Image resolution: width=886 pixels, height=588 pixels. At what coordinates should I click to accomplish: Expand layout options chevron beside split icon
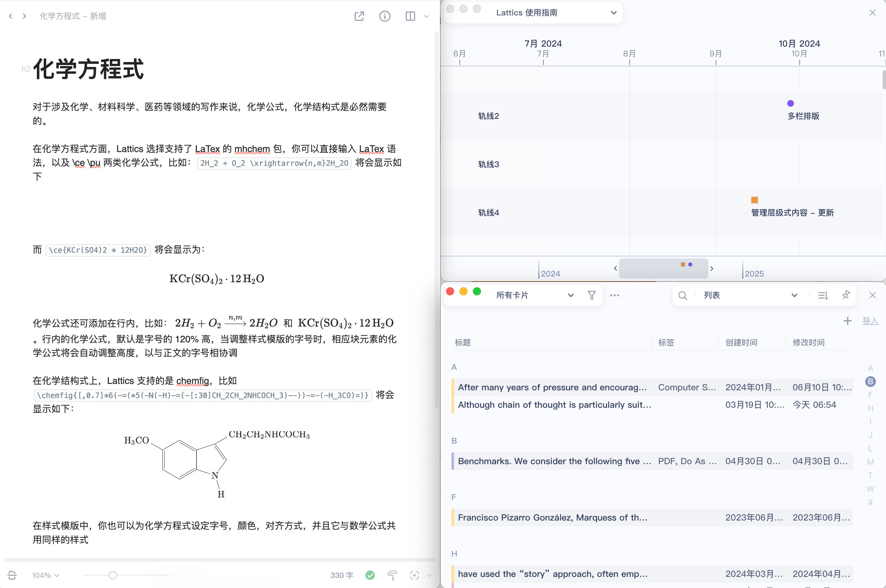pos(426,16)
